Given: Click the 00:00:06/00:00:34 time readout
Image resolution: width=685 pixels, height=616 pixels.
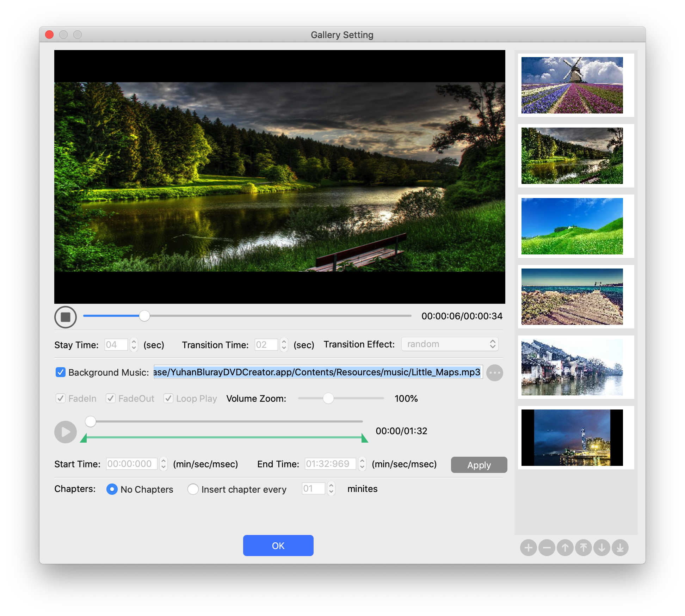Looking at the screenshot, I should coord(462,316).
